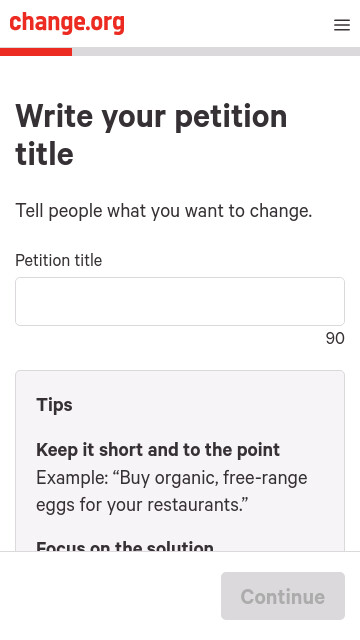Click the "eggs for your restaurants" line
Viewport: 360px width, 640px height.
pos(142,505)
